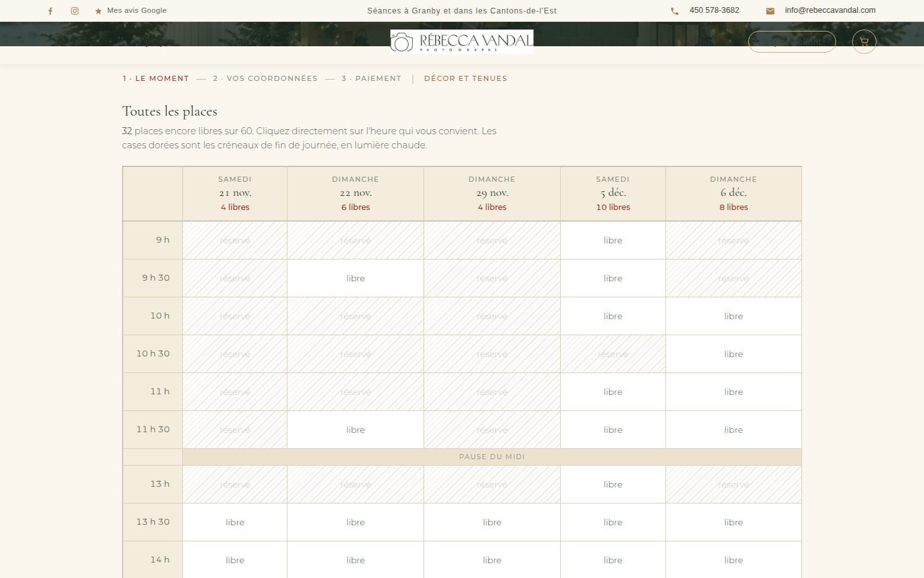Click the star icon beside Mes avis Google

98,11
